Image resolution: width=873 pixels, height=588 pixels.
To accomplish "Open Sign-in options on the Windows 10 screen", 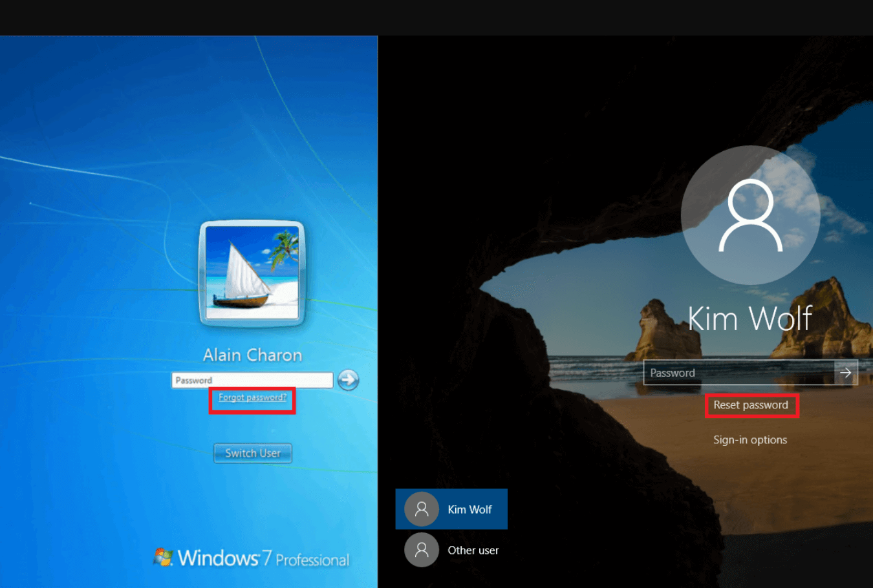I will (x=750, y=439).
